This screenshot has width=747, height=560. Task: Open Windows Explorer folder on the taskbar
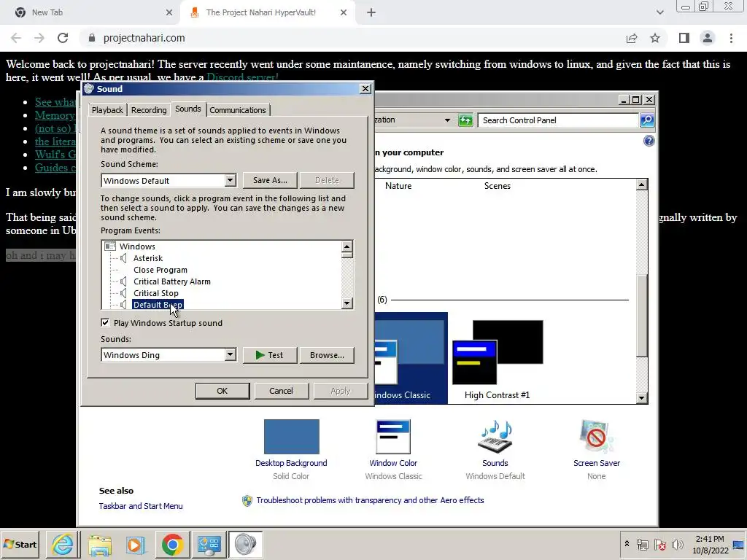click(x=99, y=544)
